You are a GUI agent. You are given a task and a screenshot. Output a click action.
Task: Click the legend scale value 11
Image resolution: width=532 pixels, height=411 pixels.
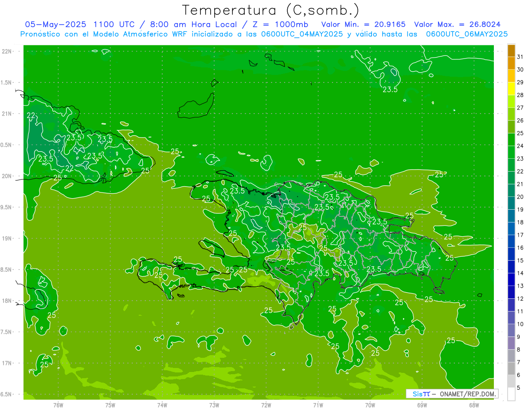[520, 311]
